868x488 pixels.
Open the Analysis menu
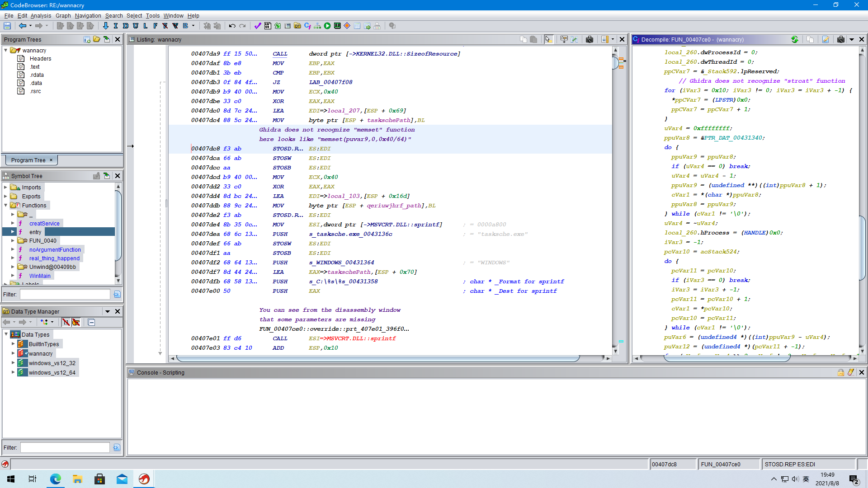point(41,15)
